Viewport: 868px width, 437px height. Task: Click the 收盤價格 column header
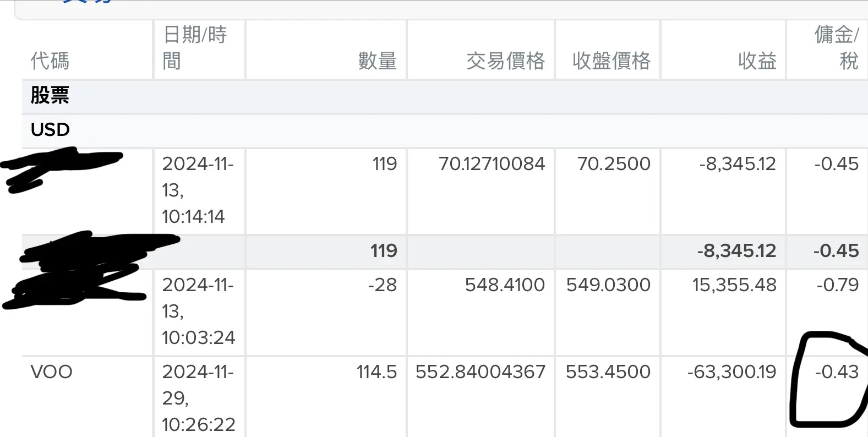[611, 61]
